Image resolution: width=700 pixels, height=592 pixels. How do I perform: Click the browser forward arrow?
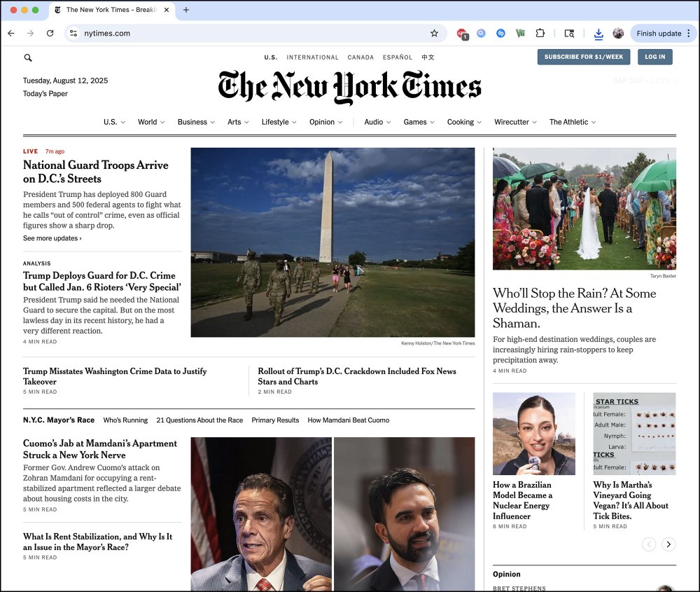click(30, 33)
